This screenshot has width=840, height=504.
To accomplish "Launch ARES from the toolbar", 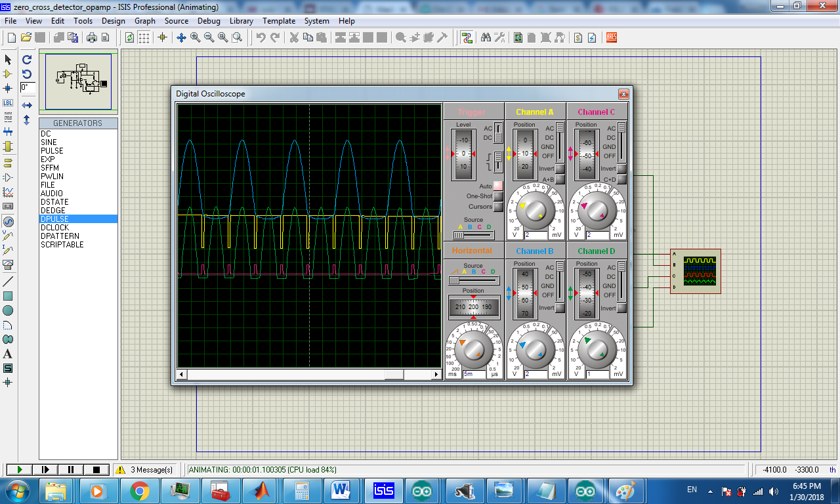I will [x=612, y=37].
